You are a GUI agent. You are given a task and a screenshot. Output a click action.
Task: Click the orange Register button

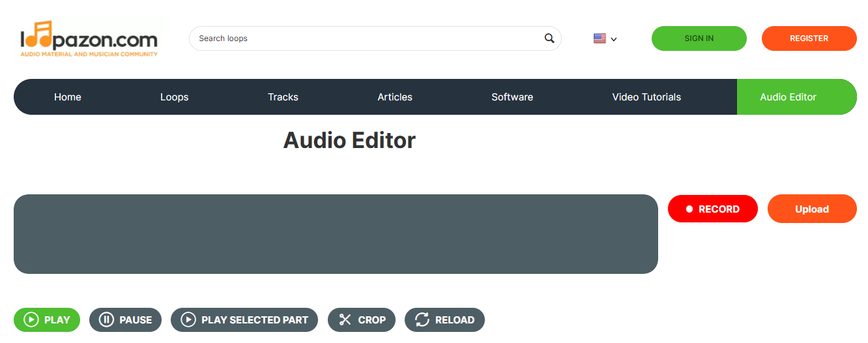[x=809, y=38]
